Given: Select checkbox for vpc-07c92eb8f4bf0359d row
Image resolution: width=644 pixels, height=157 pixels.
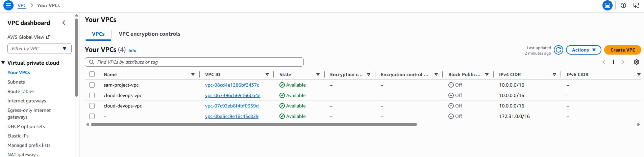Looking at the screenshot, I should [x=92, y=106].
